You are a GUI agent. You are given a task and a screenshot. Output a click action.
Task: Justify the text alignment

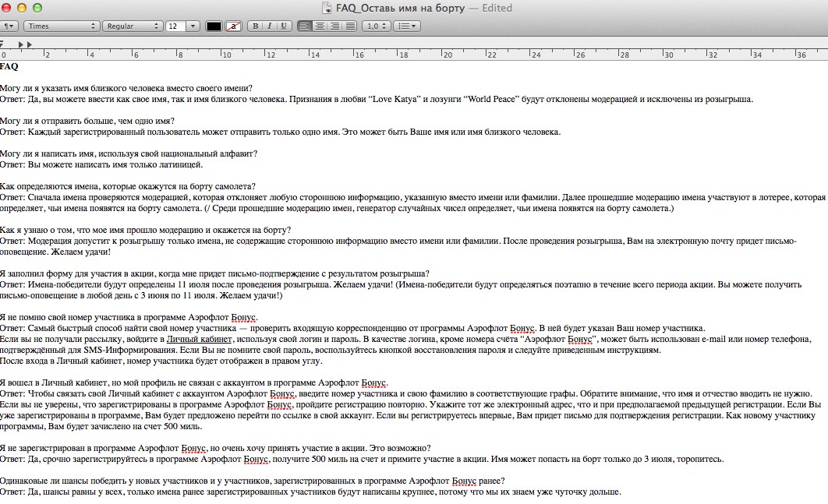350,26
